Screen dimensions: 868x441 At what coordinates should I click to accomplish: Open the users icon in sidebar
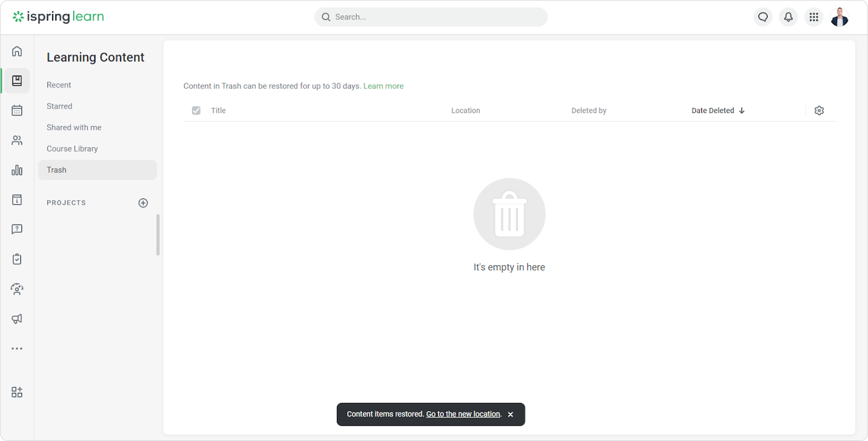click(x=17, y=141)
